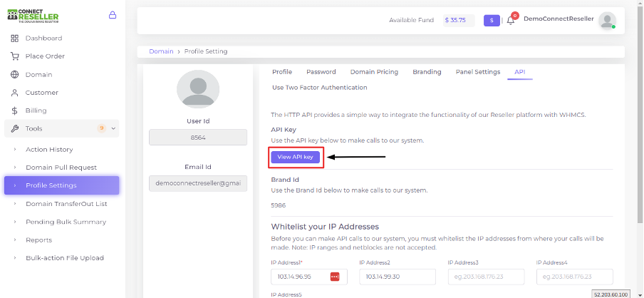Click the Billing dollar icon
Screen dimensions: 644x298
[x=14, y=111]
